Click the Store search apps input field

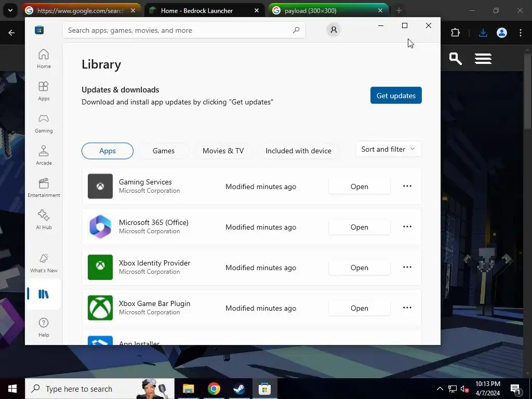[x=184, y=30]
